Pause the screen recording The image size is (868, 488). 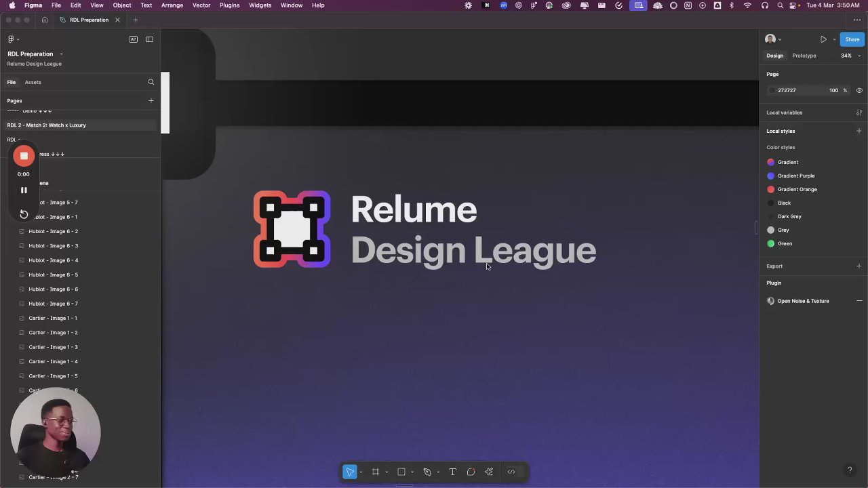24,190
